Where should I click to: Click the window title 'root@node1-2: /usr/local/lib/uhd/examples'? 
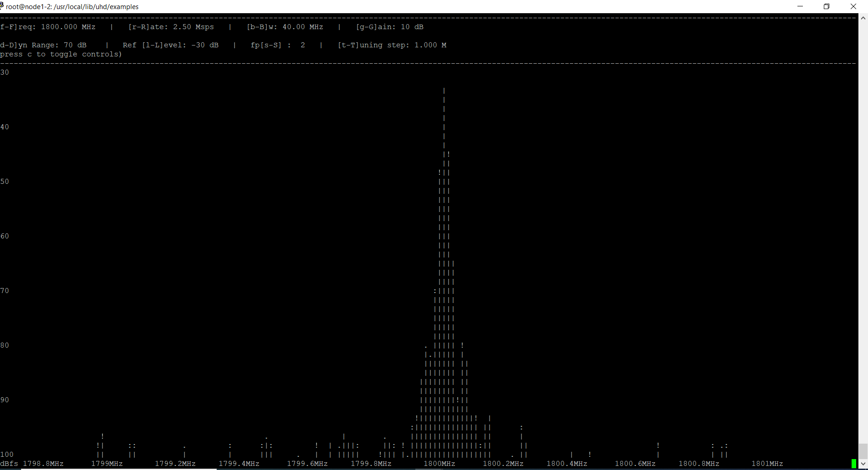click(72, 7)
